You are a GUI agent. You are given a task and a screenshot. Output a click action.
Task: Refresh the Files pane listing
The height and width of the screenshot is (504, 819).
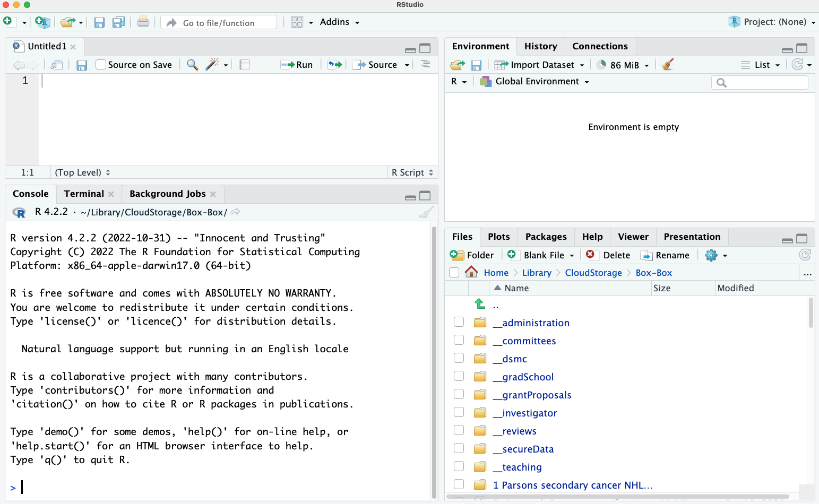(805, 255)
